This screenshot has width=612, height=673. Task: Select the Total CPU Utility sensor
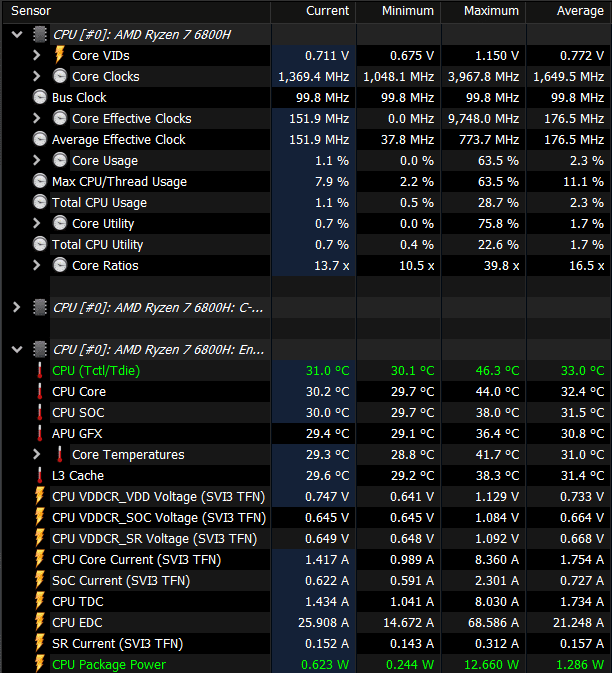point(97,245)
